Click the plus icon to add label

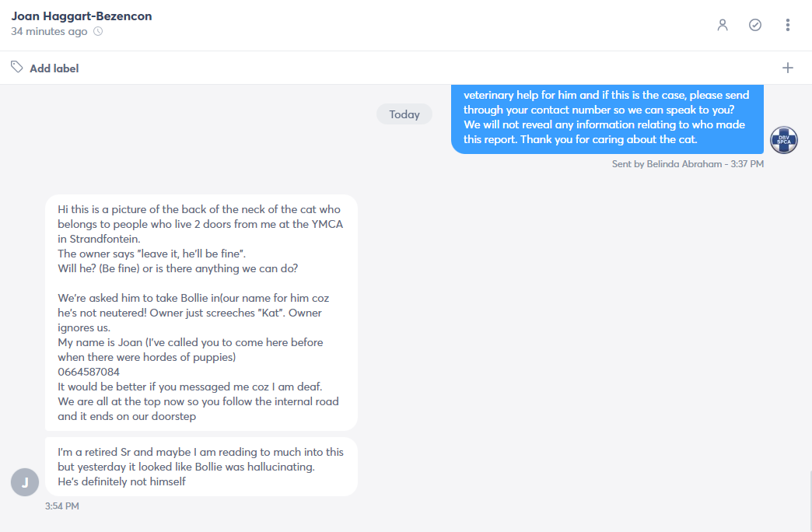point(788,68)
